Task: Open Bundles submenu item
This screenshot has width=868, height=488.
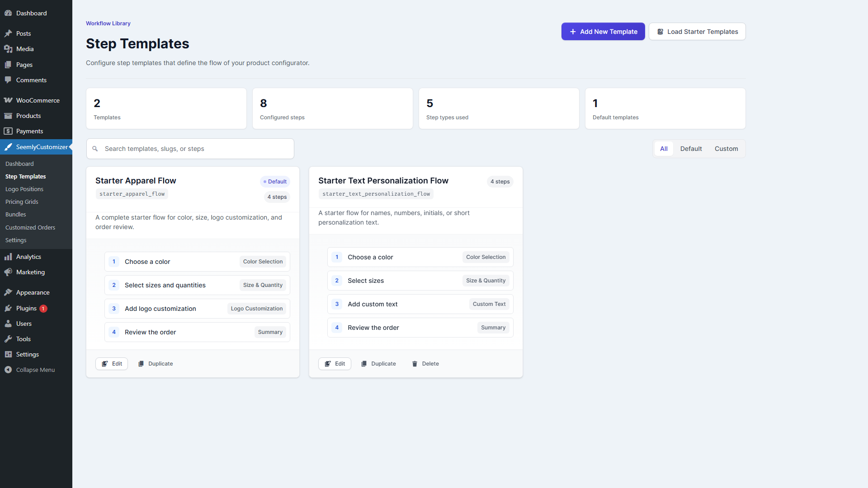Action: pyautogui.click(x=16, y=214)
